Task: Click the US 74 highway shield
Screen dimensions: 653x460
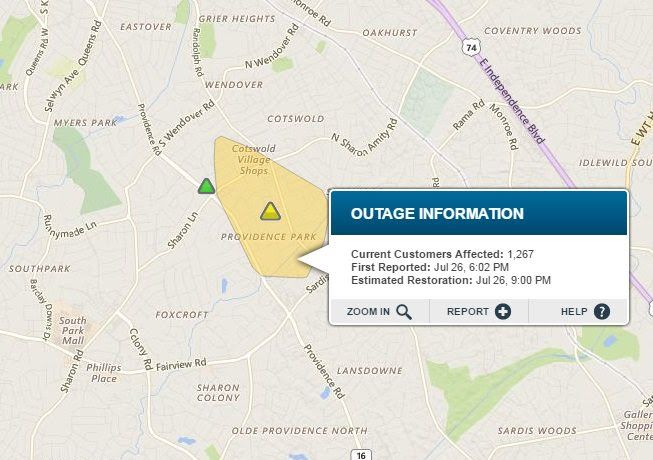Action: (471, 47)
